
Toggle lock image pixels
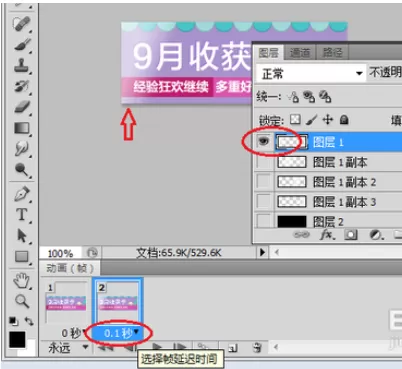pos(311,119)
